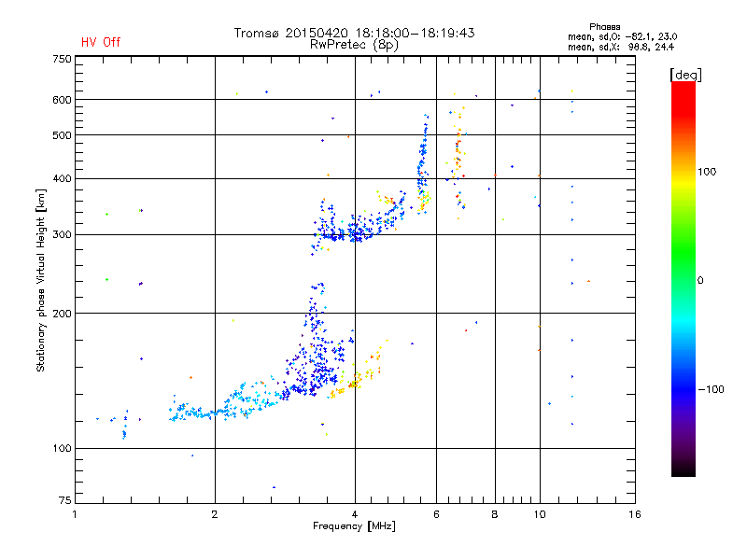Viewport: 747px width, 560px height.
Task: Click the x-axis label "2"
Action: (215, 514)
